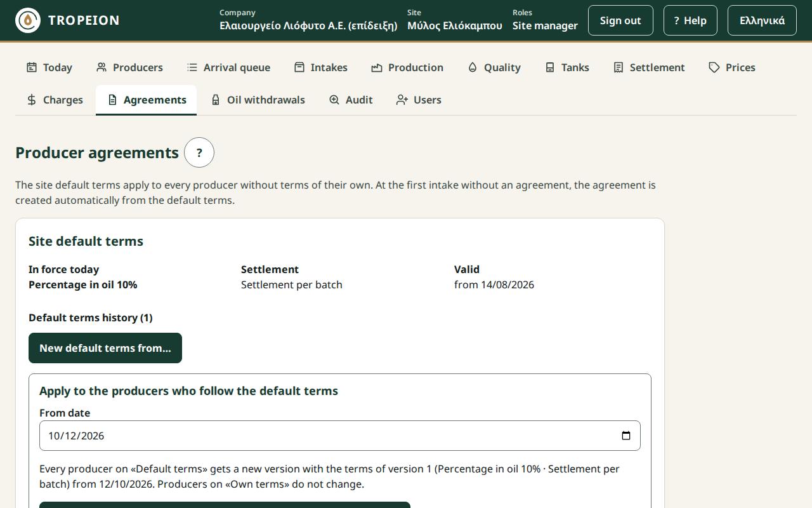812x508 pixels.
Task: Switch language to Ελληνικά
Action: (762, 20)
